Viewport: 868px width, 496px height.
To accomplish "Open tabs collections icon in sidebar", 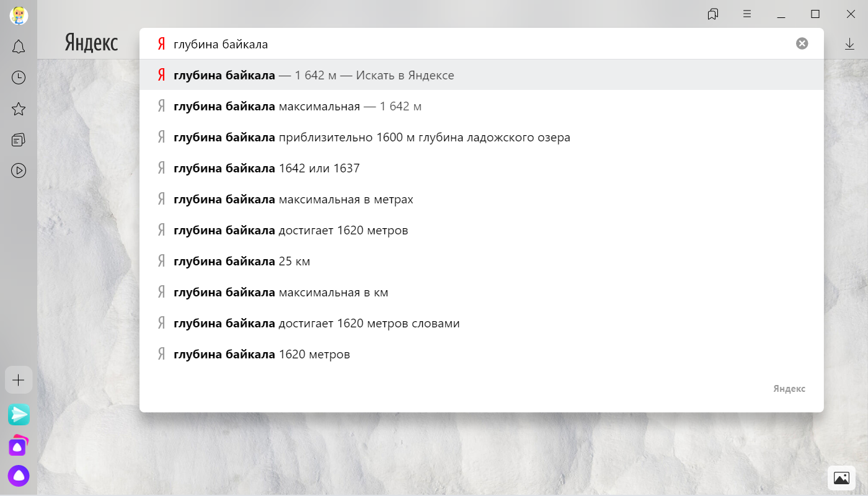I will click(x=19, y=140).
